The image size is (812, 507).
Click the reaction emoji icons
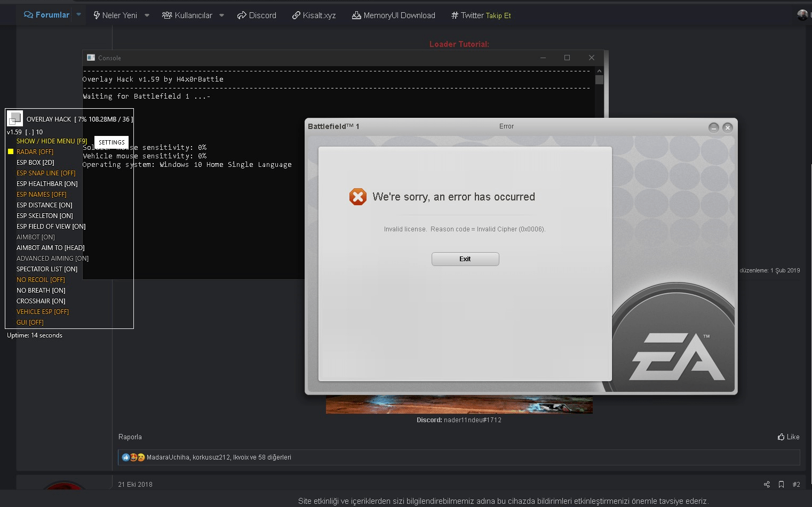[x=133, y=457]
